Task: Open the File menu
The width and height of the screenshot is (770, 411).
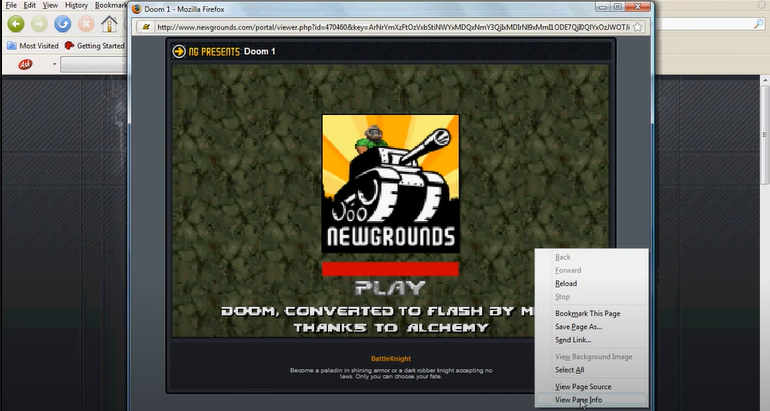Action: [11, 5]
